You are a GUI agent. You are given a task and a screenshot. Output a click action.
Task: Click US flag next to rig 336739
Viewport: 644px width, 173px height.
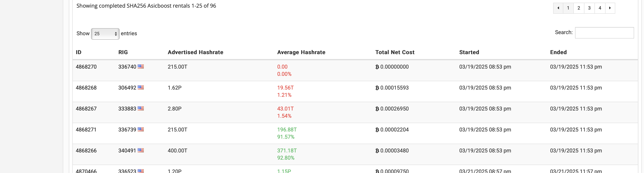point(141,130)
